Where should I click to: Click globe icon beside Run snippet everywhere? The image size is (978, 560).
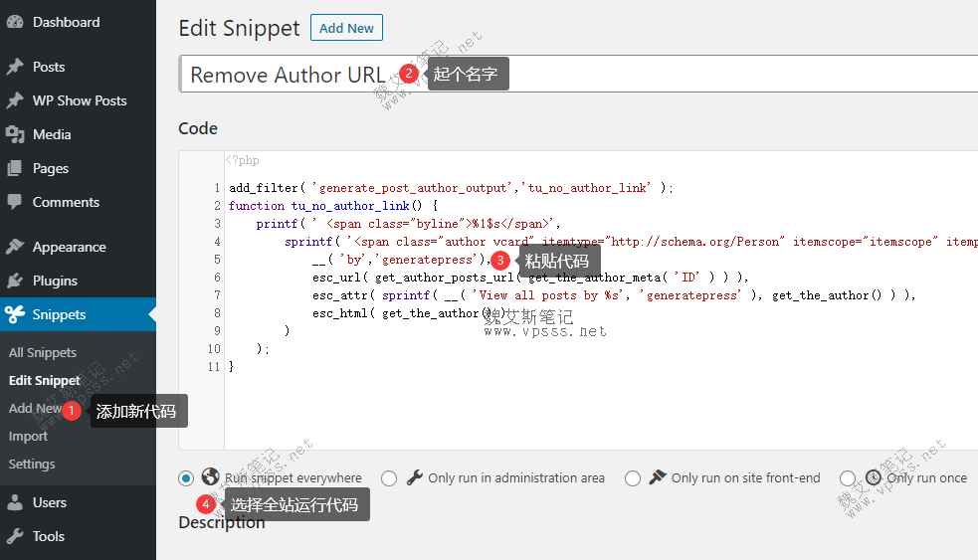pos(210,477)
